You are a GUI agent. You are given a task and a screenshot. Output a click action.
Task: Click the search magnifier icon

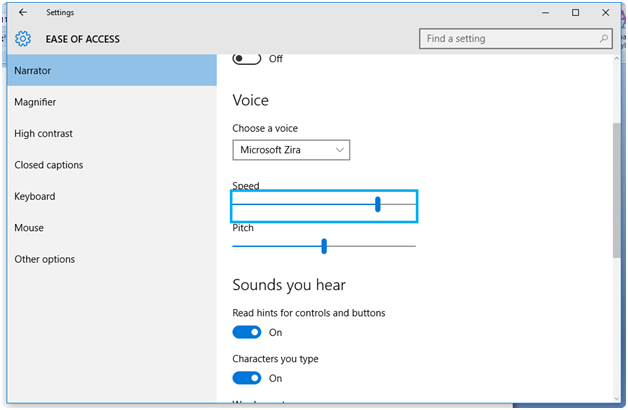(604, 39)
